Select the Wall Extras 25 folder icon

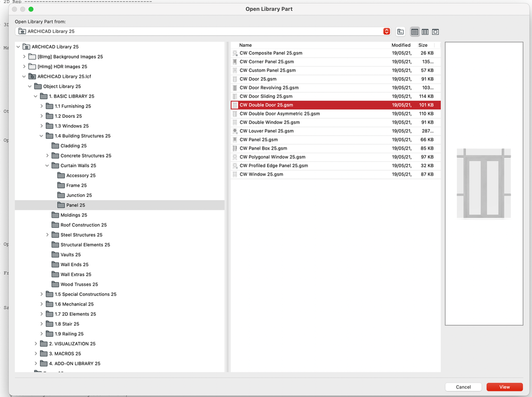[x=55, y=274]
